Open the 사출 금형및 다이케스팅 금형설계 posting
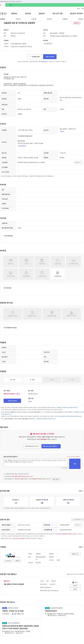The height and width of the screenshot is (644, 84). pos(14,584)
